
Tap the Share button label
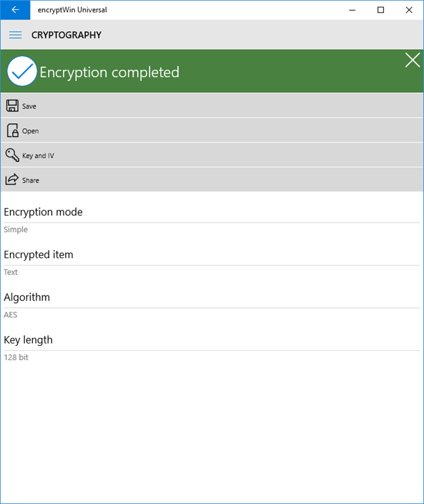tap(31, 180)
